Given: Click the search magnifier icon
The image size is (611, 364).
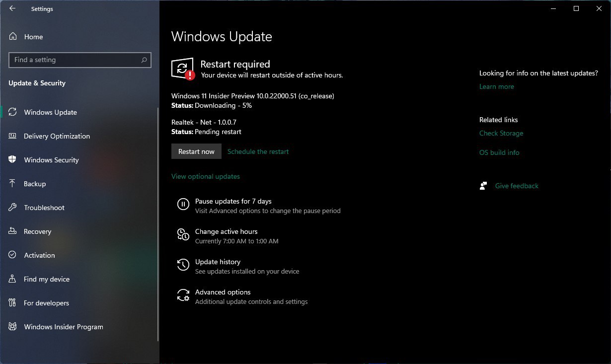Looking at the screenshot, I should [144, 60].
